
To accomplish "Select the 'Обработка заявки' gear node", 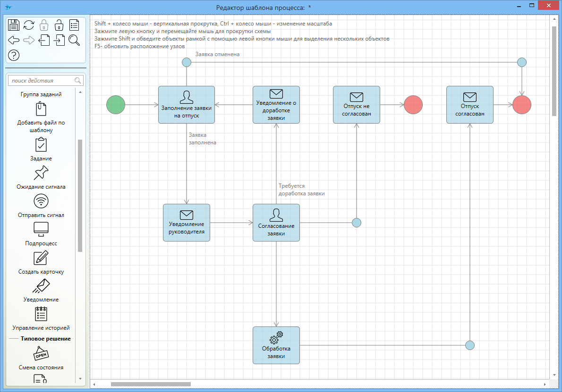I will click(276, 345).
